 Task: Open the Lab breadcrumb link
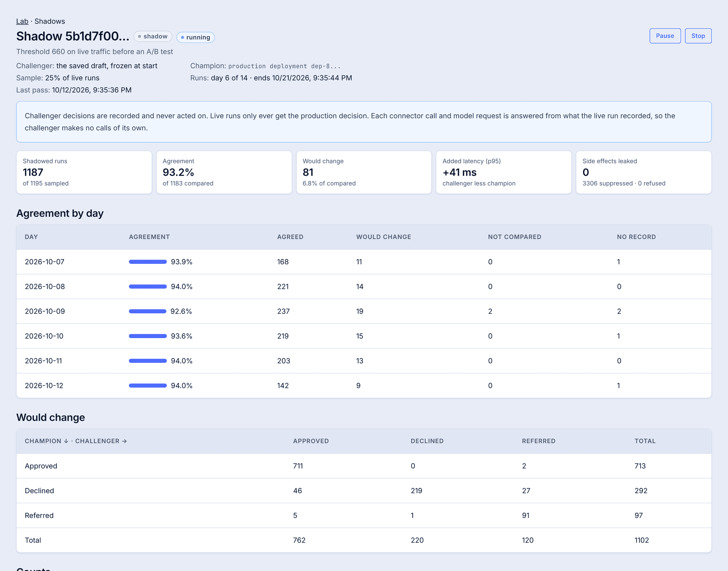(22, 21)
